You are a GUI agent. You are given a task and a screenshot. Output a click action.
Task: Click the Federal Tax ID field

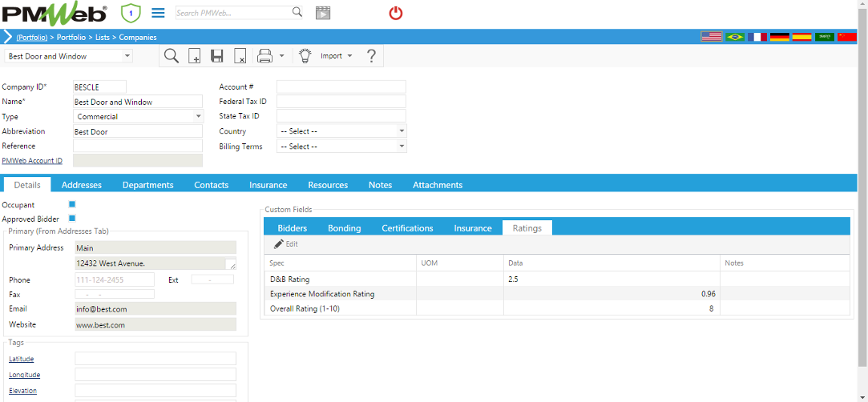point(341,101)
